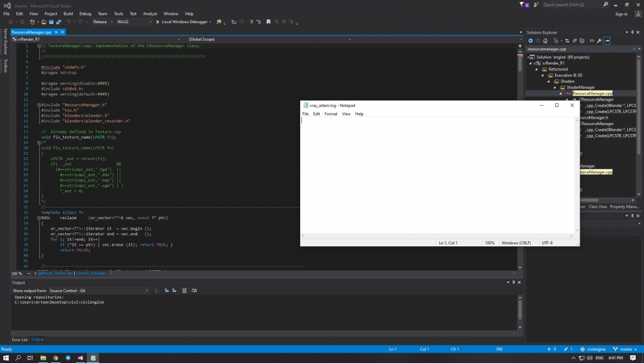Click the Collapse All icon in Solution Explorer

pyautogui.click(x=575, y=41)
